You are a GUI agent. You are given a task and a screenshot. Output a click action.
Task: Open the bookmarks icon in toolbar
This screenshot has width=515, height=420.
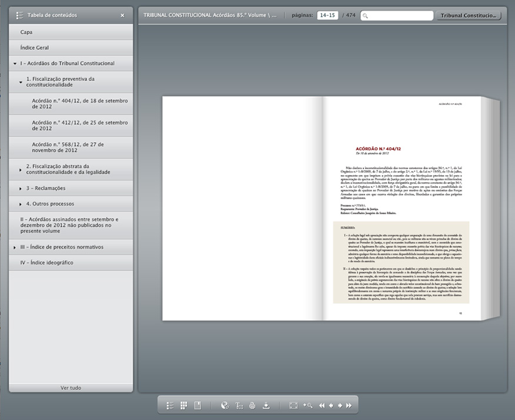point(198,405)
